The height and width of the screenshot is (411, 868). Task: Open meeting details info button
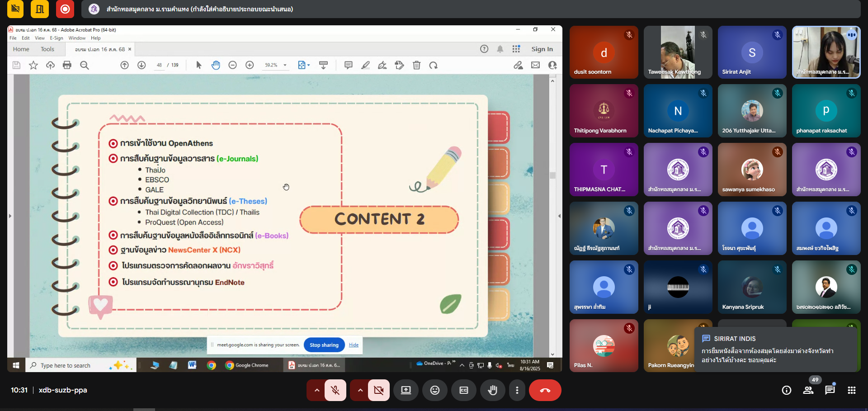coord(787,390)
